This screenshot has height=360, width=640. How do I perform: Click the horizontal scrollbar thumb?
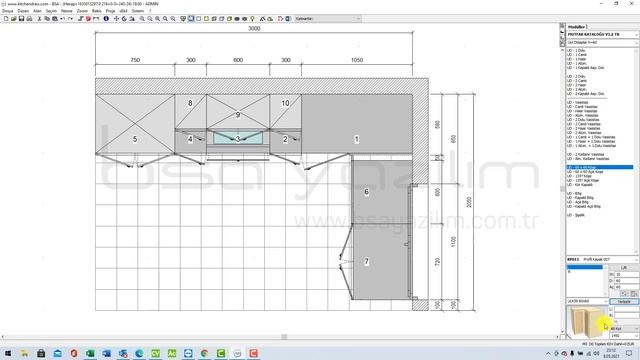tap(284, 337)
